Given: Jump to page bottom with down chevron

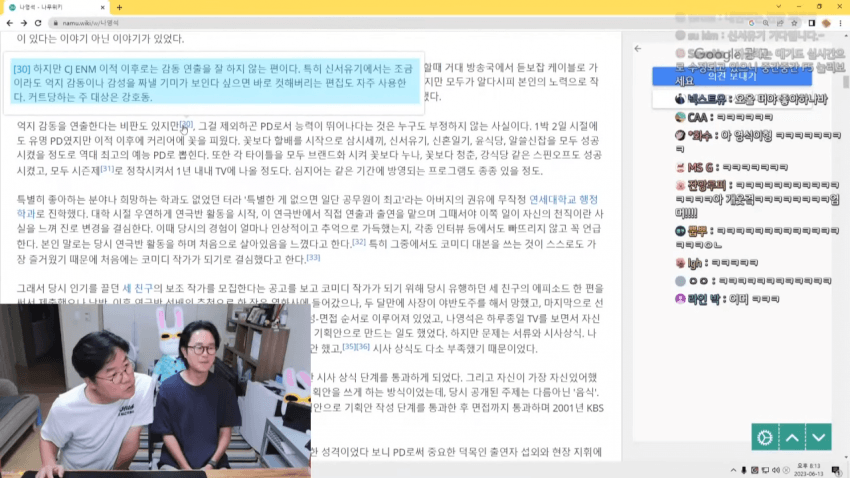Looking at the screenshot, I should [819, 437].
